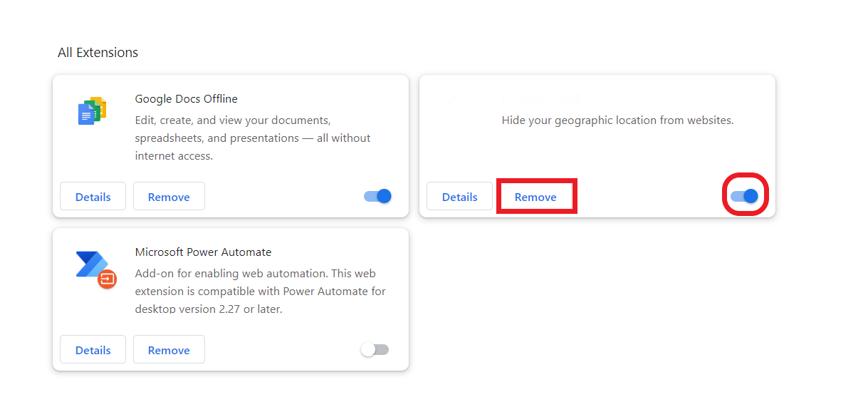Click the faded Location Guard extension title

point(541,99)
